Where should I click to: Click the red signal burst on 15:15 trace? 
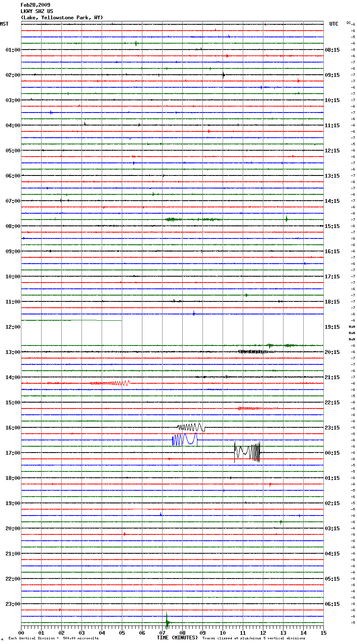[x=256, y=408]
